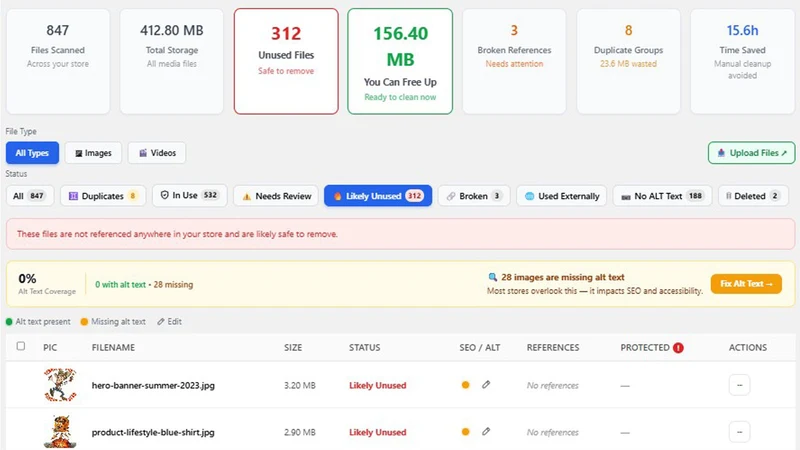The height and width of the screenshot is (450, 800).
Task: Show All 847 files status filter
Action: click(x=30, y=196)
